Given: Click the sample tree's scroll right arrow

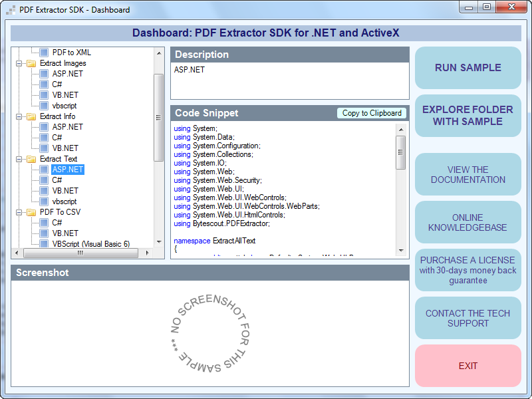Looking at the screenshot, I should pyautogui.click(x=147, y=253).
